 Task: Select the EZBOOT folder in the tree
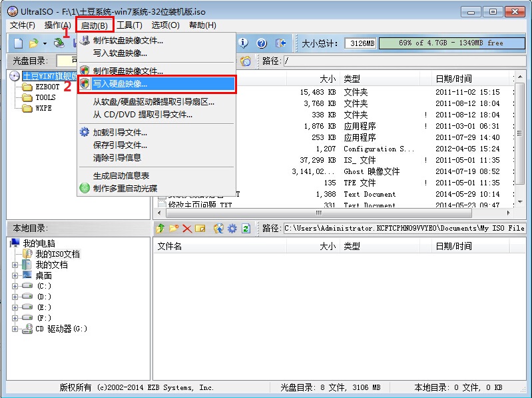(47, 87)
